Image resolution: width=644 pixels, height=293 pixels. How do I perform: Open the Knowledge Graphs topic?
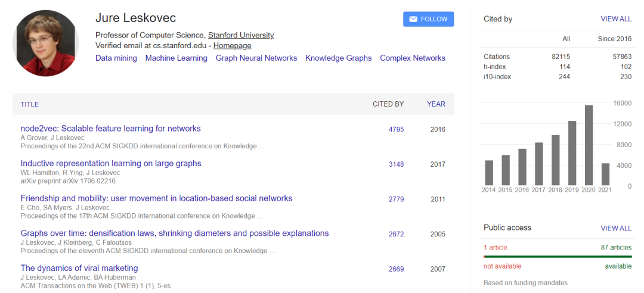click(338, 58)
